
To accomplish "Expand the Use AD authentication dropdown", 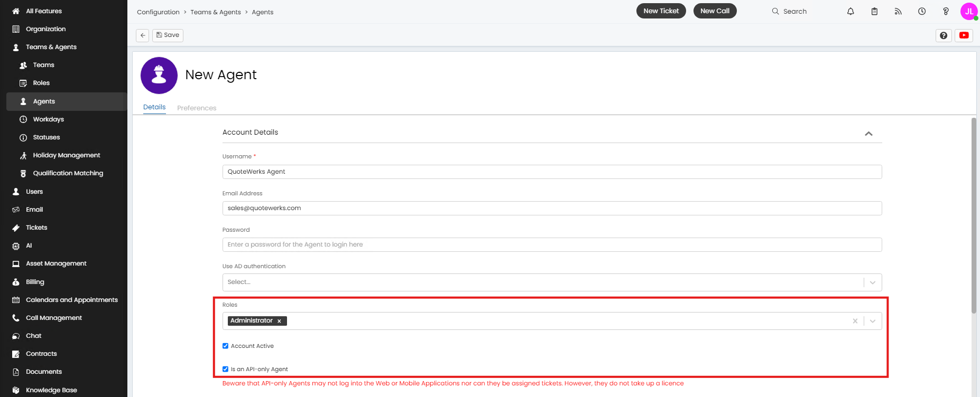I will 872,282.
